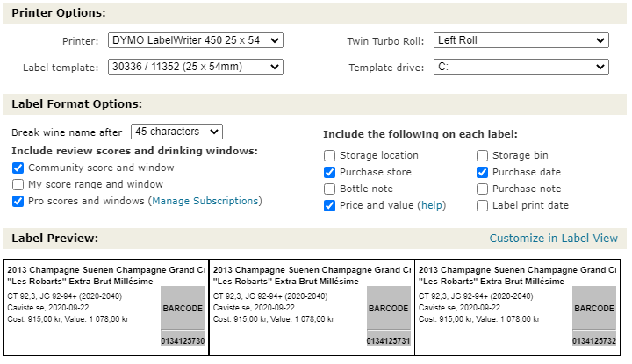Uncheck the Purchase date checkbox
This screenshot has width=632, height=364.
tap(482, 172)
